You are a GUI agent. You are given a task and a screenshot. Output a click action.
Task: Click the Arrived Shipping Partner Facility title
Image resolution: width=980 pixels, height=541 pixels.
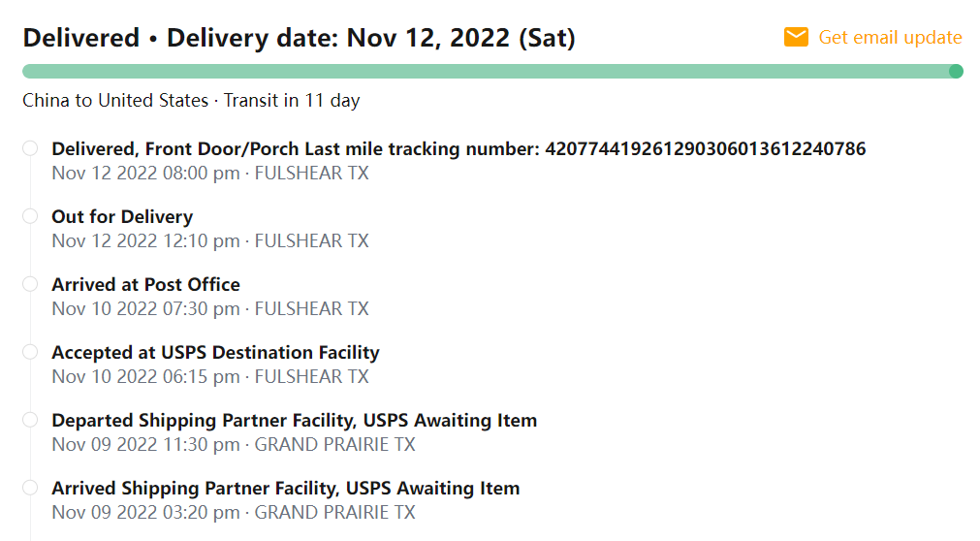click(x=285, y=488)
